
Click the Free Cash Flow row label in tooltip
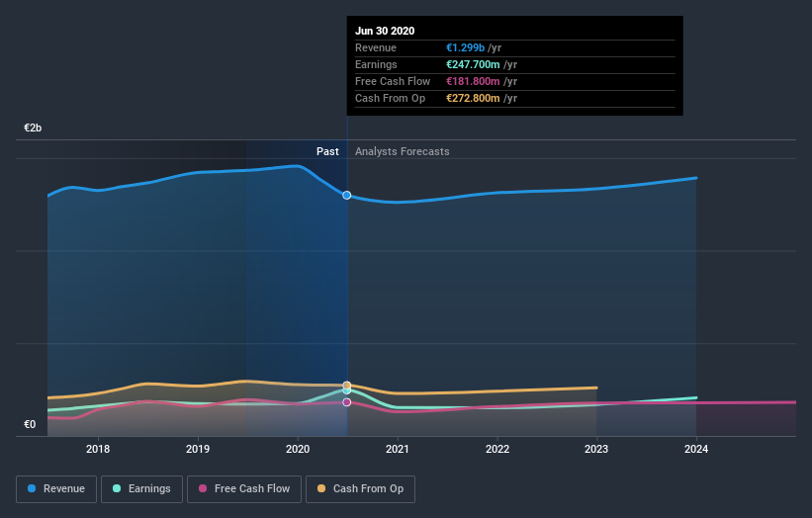[393, 81]
